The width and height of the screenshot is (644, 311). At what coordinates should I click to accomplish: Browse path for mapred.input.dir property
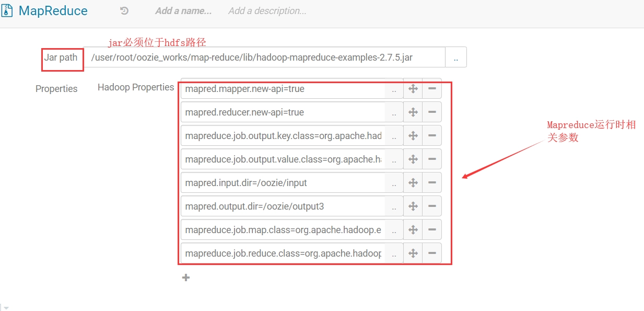pyautogui.click(x=394, y=182)
